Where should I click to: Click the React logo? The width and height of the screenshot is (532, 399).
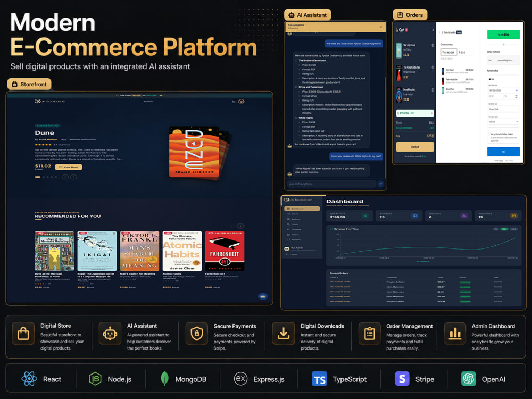pyautogui.click(x=29, y=379)
